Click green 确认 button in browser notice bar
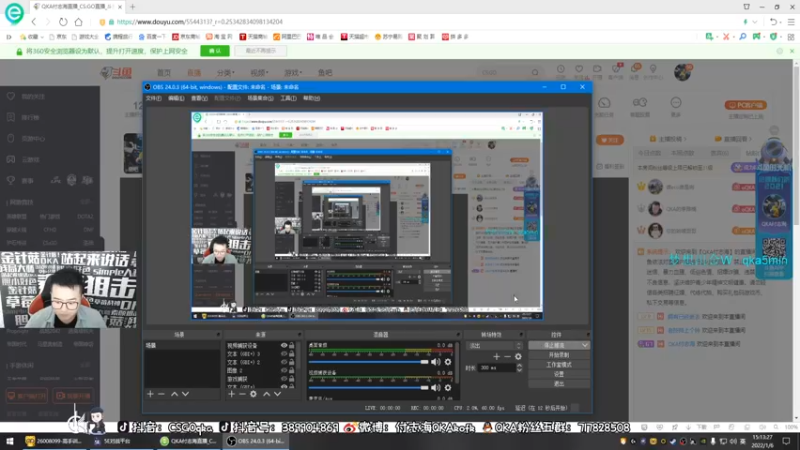The height and width of the screenshot is (450, 800). point(215,51)
